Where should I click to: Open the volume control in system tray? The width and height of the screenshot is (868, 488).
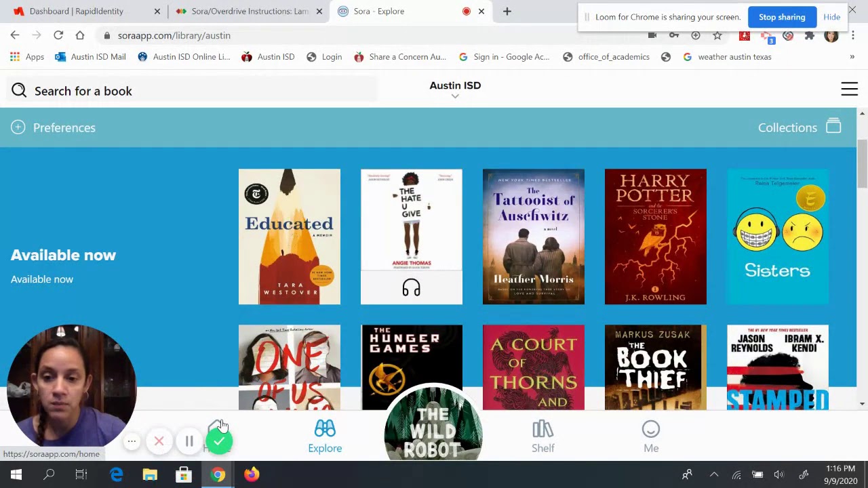tap(778, 475)
